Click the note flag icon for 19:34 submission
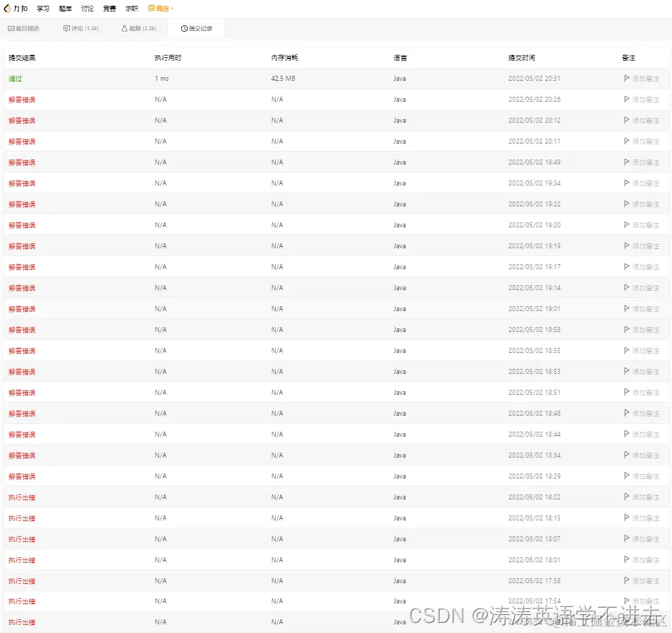The width and height of the screenshot is (672, 633). pos(627,183)
